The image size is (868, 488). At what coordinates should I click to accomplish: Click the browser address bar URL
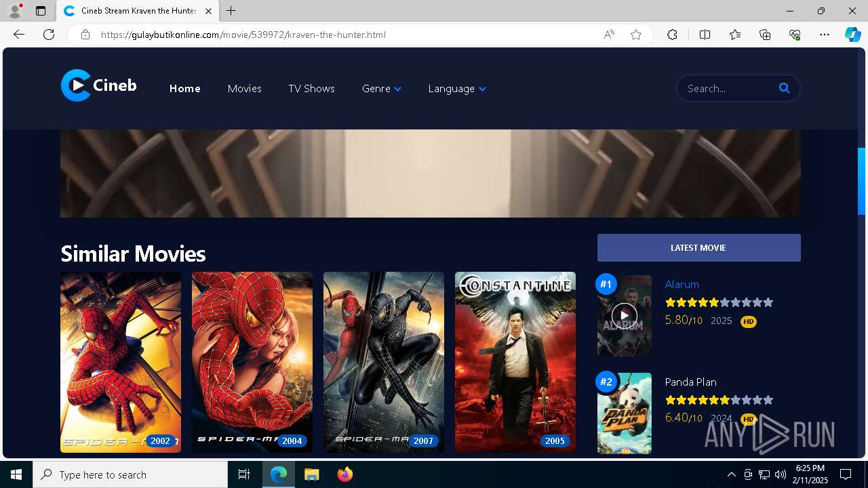pyautogui.click(x=243, y=35)
